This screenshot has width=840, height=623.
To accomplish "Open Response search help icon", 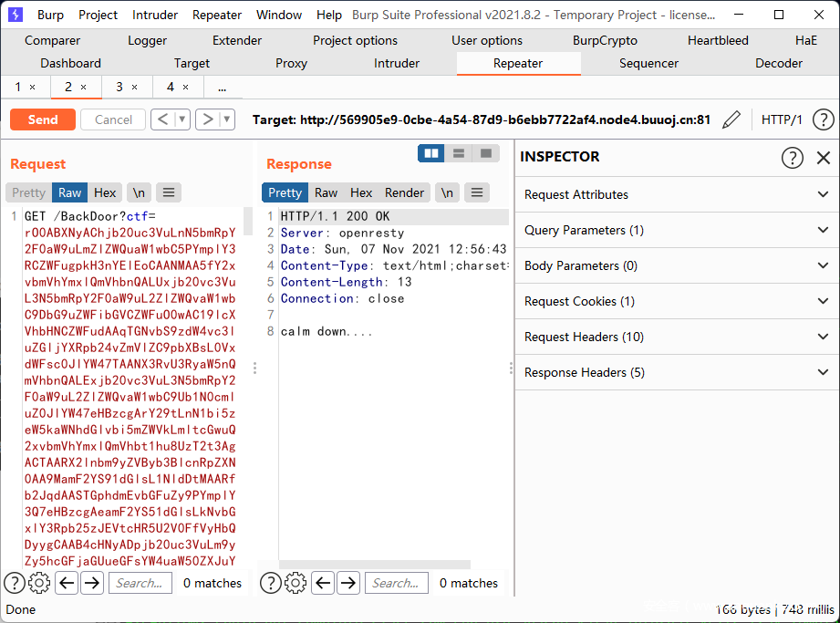I will (271, 583).
